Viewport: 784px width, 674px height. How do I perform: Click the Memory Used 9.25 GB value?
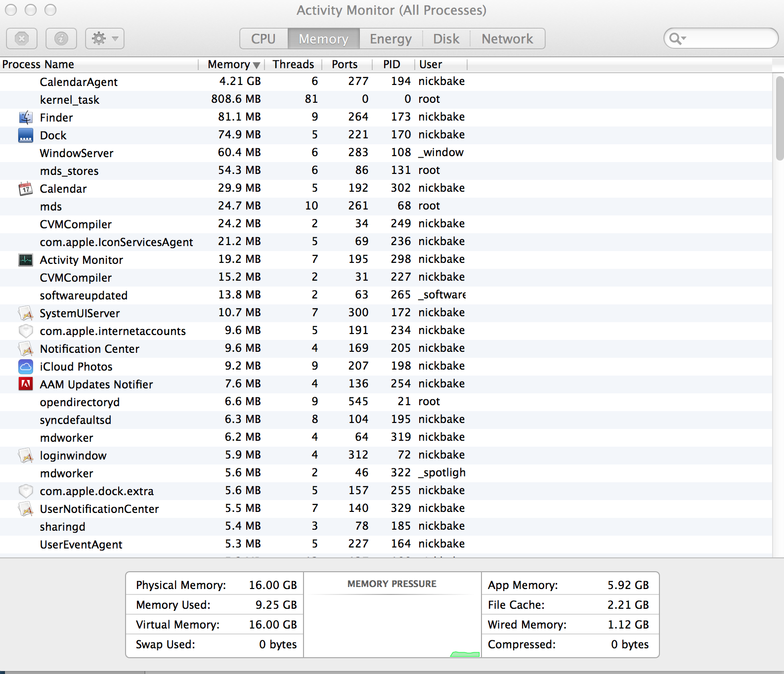click(276, 605)
